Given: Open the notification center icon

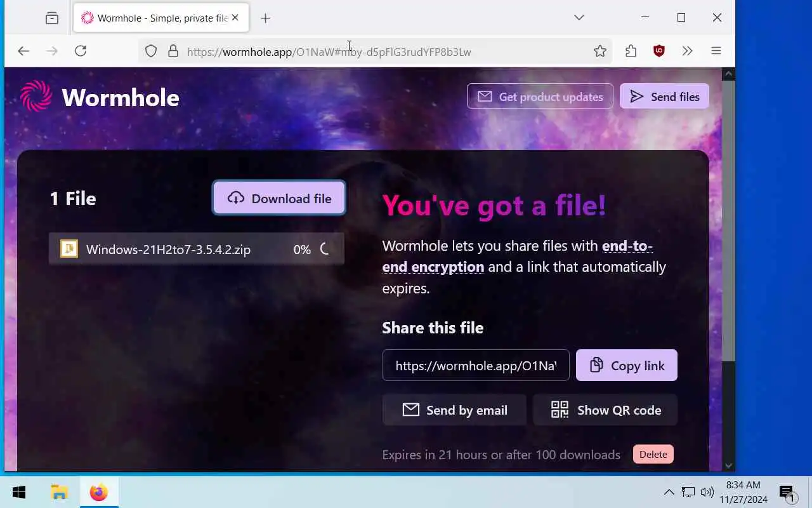Looking at the screenshot, I should 787,492.
